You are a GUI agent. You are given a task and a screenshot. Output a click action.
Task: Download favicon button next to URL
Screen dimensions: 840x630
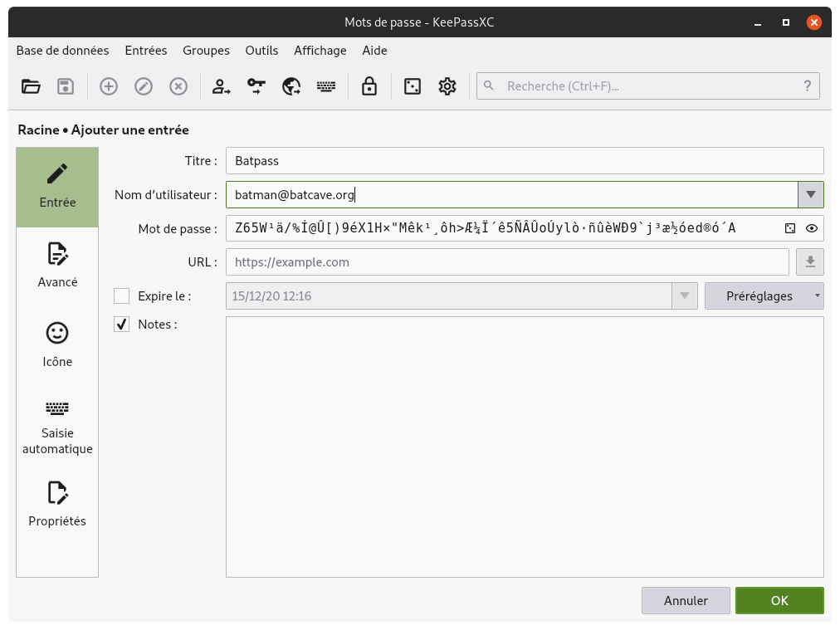[x=810, y=262]
